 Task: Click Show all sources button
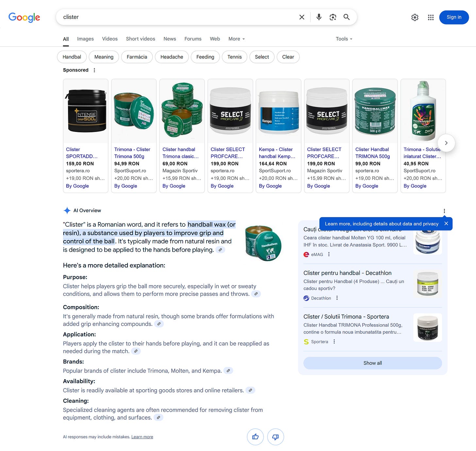(x=373, y=363)
